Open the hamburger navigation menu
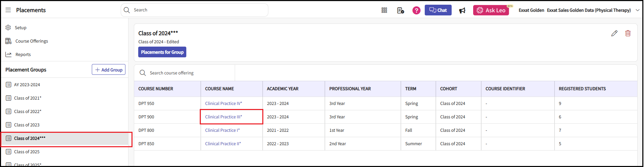Screen dimensions: 644x167 [8, 10]
